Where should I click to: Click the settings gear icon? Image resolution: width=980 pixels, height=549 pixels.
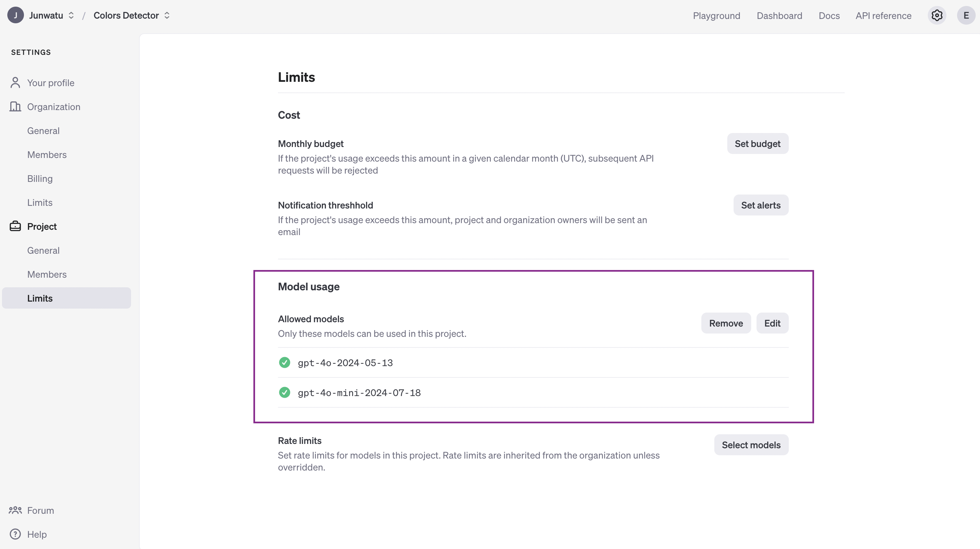coord(937,16)
